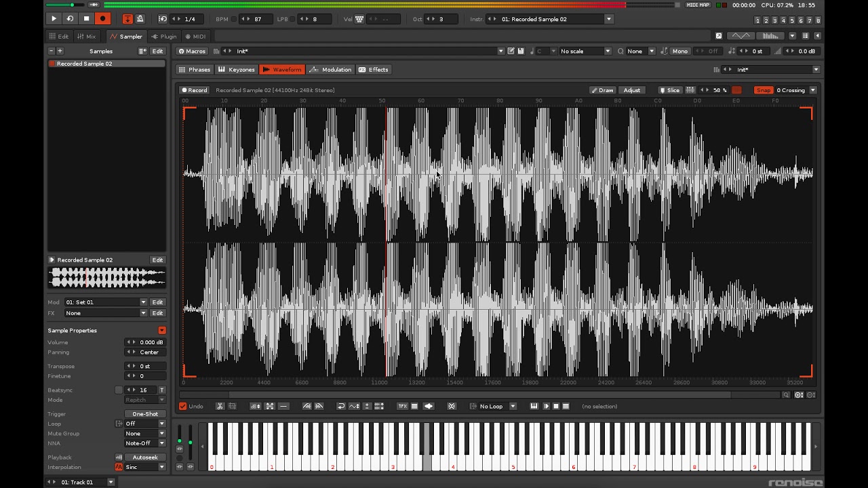Screen dimensions: 868x488
Task: Open the Plugin tab
Action: pos(163,37)
